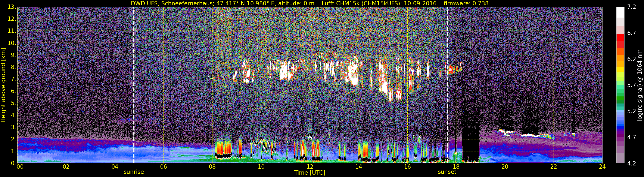Click the 11. tick label on the height axis
This screenshot has height=177, width=644.
(12, 31)
